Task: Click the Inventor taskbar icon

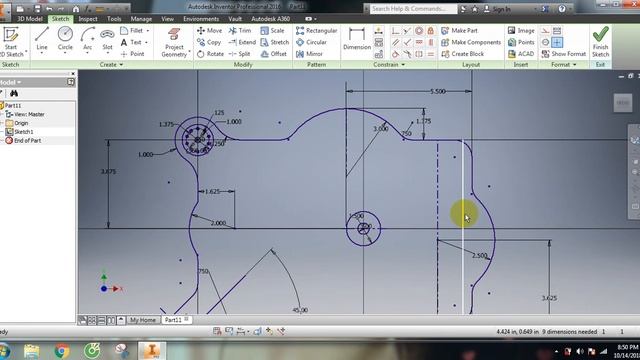Action: [x=152, y=351]
